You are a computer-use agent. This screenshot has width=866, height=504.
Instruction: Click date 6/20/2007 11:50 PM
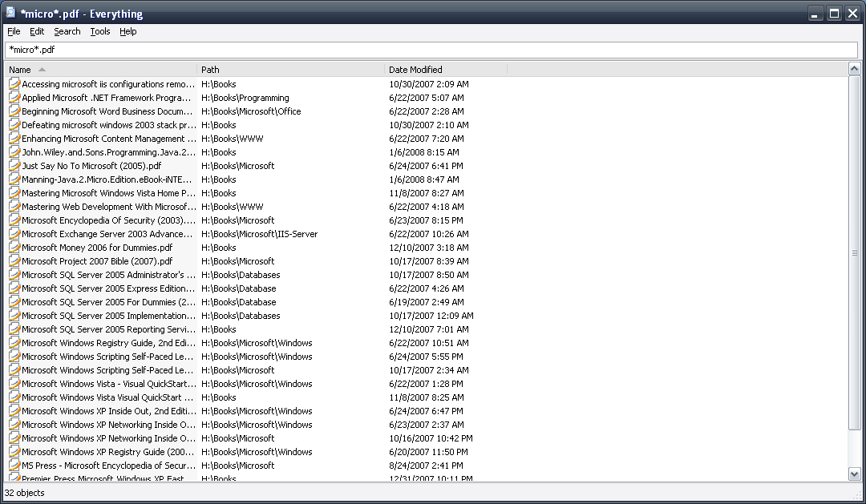[x=428, y=452]
